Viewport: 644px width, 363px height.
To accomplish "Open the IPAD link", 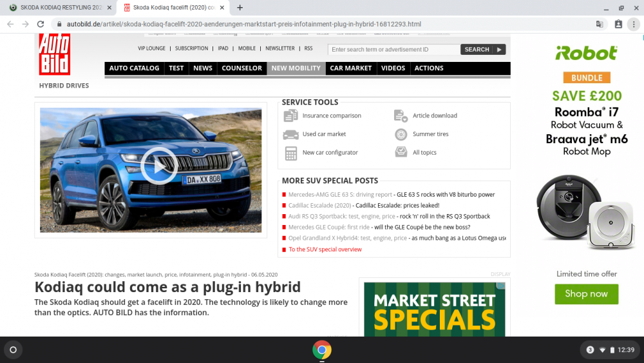I will (223, 48).
